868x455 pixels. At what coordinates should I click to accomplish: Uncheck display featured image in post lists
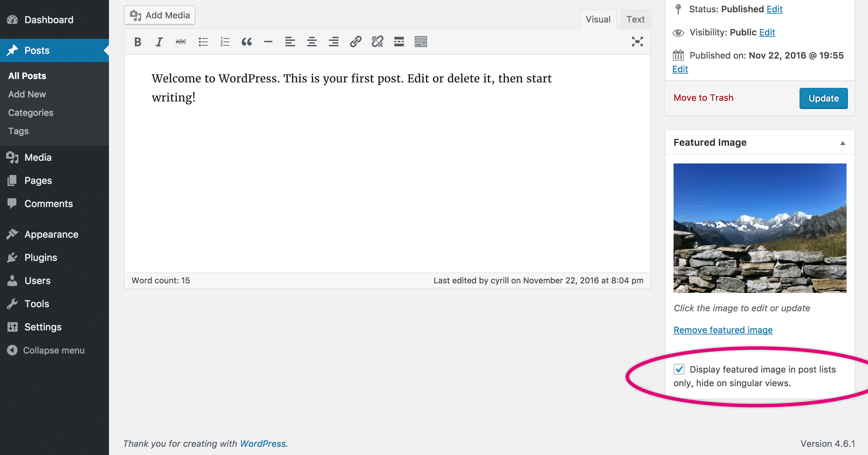(679, 369)
